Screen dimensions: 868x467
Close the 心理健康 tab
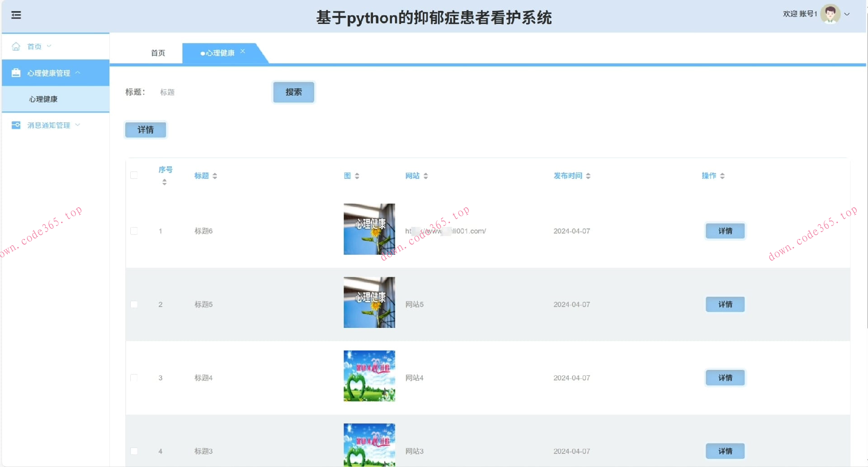(x=243, y=51)
